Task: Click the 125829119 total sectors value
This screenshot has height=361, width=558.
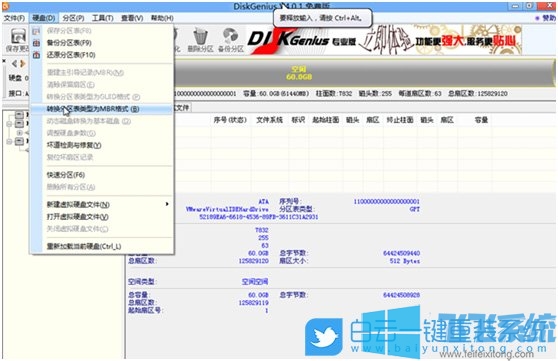Action: [253, 303]
